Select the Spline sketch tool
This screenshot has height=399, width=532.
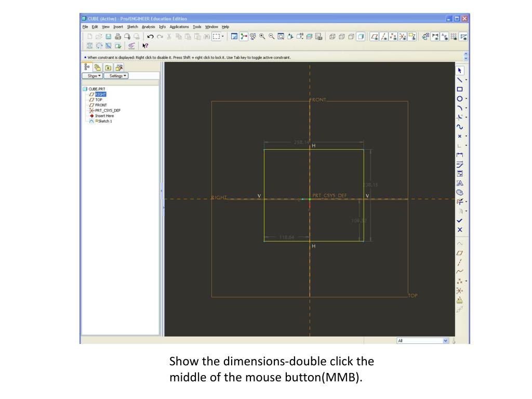(x=459, y=127)
